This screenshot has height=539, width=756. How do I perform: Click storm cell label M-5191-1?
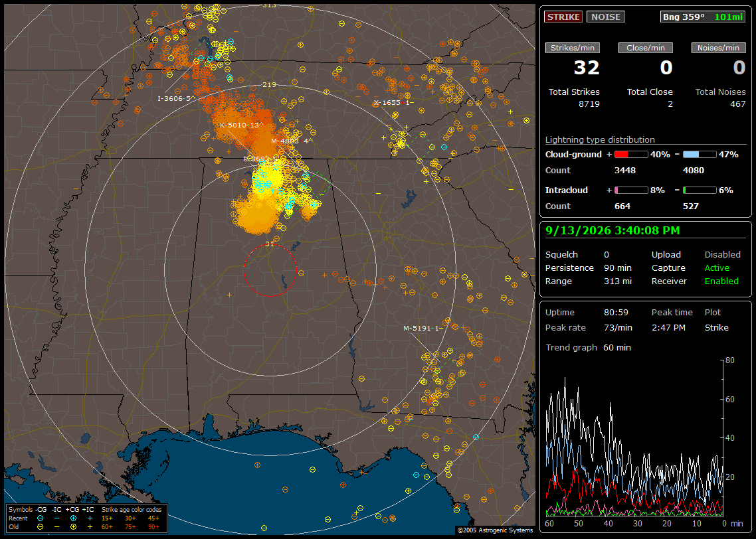point(423,328)
